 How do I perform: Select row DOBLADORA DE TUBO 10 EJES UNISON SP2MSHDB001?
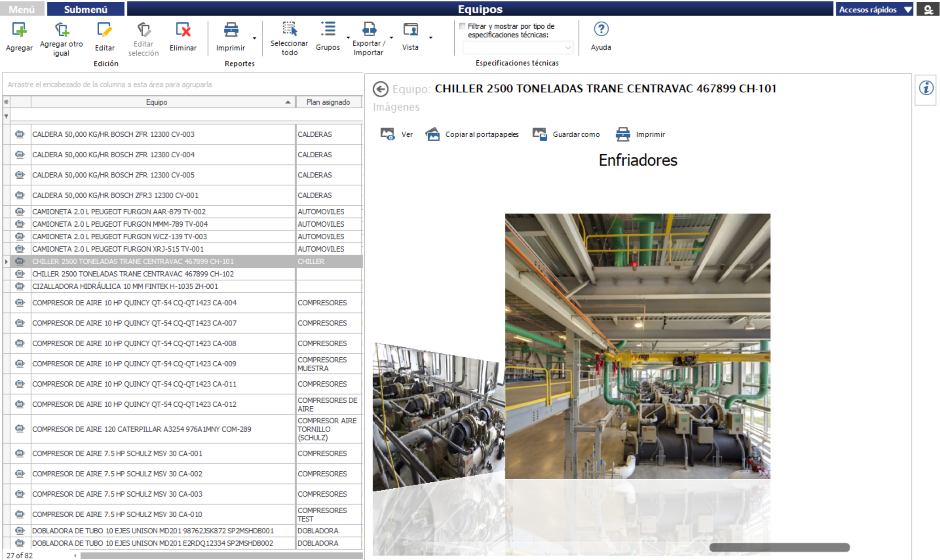coord(183,531)
